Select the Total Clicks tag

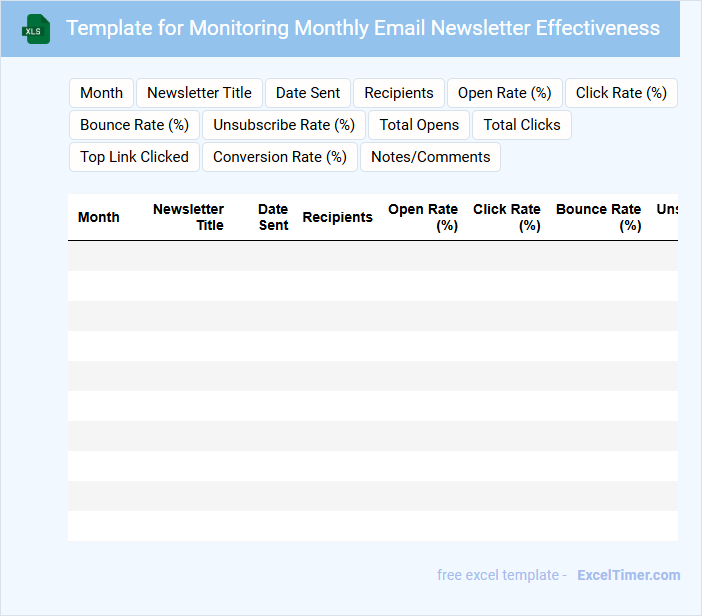522,125
